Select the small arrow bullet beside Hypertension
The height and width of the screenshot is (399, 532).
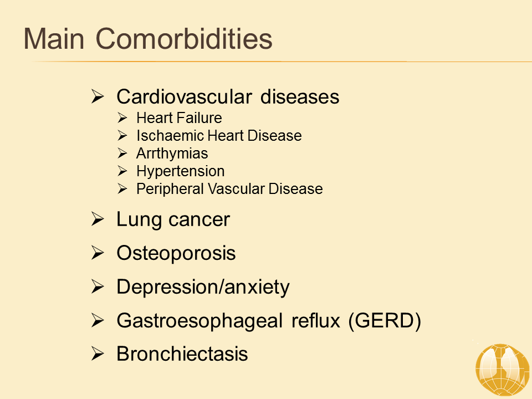(123, 171)
